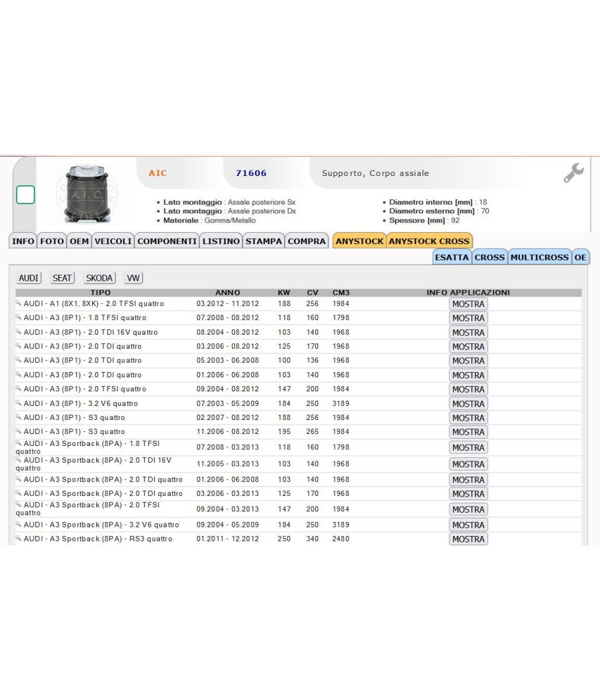Click magnifier icon beside Sportback RS3 quattro

point(19,539)
